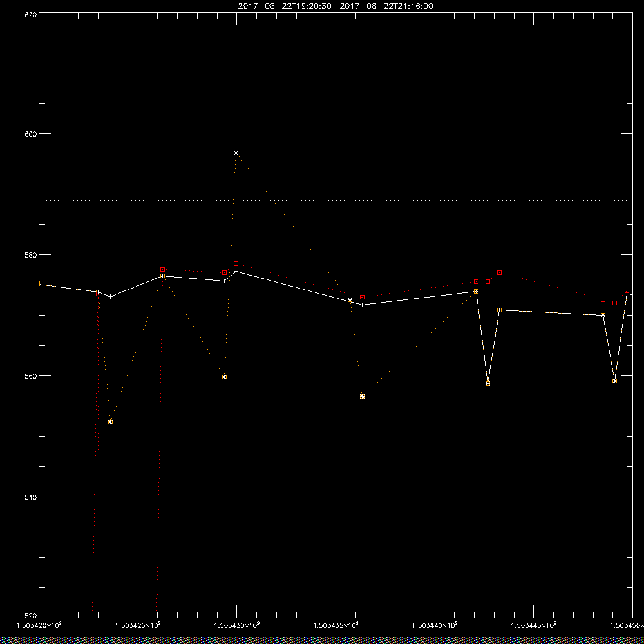Screen dimensions: 644x644
Task: Select orange data point near 560 beside left dashed line
Action: pos(224,377)
